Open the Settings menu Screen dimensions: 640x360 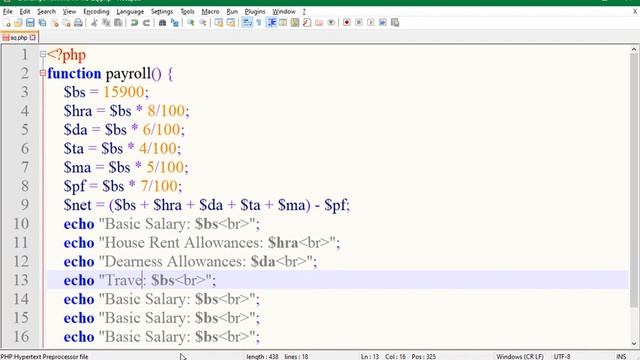(162, 11)
